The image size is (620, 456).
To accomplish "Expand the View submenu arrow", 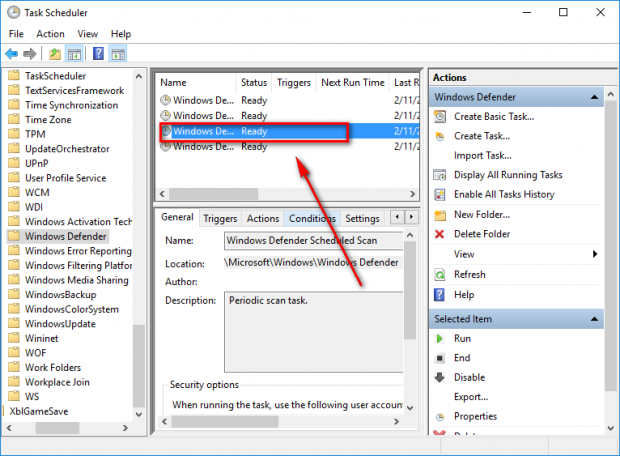I will [x=595, y=254].
